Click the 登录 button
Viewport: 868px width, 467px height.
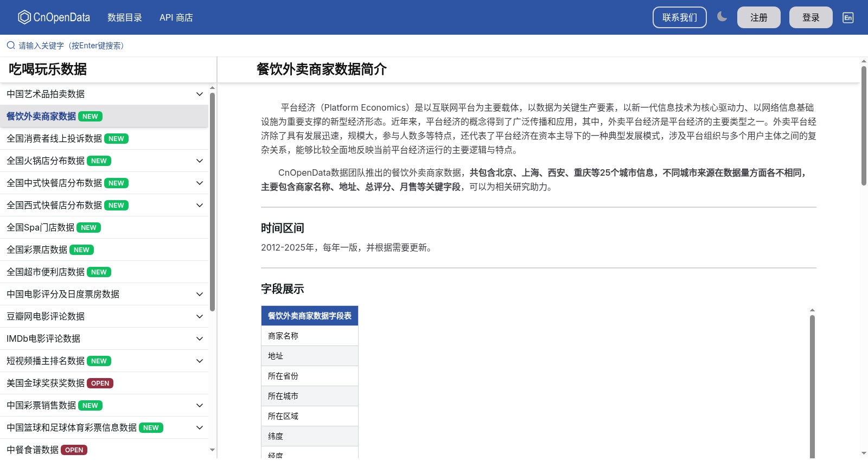point(811,17)
